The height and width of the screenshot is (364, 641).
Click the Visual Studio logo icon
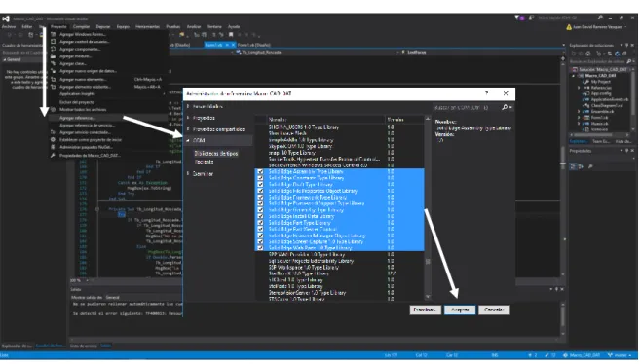pos(5,18)
